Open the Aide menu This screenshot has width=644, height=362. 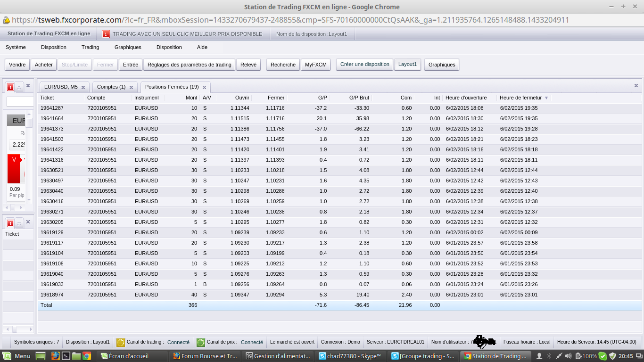(202, 47)
